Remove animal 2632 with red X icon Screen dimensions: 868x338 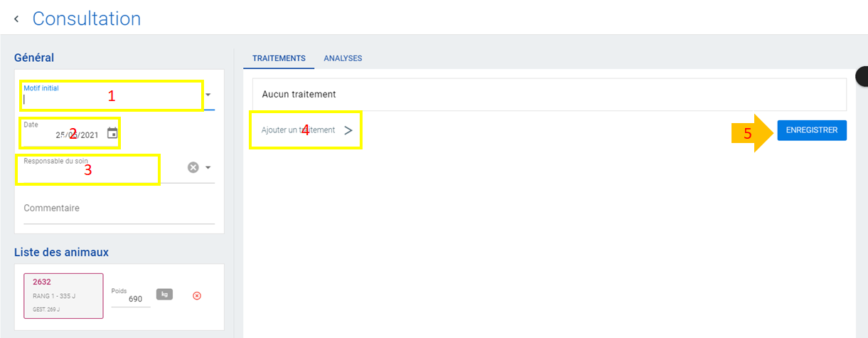click(x=197, y=295)
